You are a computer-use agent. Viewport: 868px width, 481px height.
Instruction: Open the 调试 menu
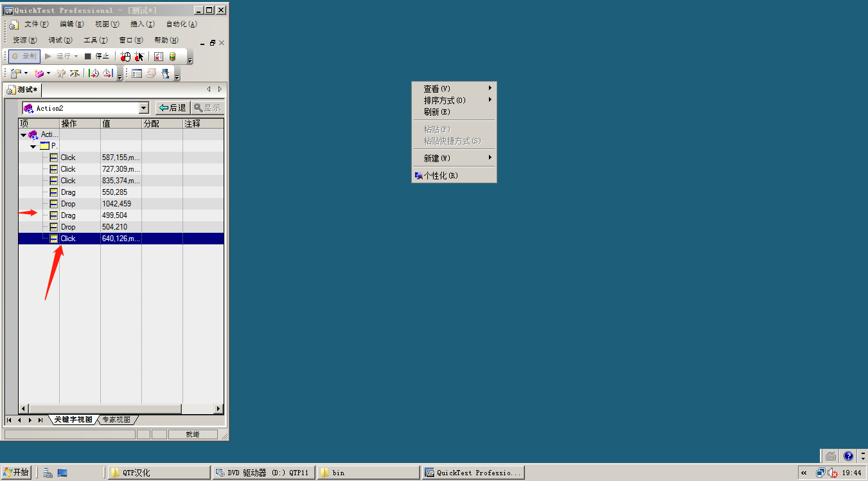point(60,41)
